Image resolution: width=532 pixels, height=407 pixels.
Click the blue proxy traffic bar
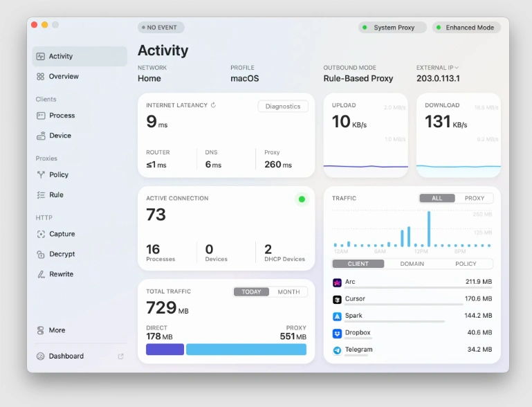tap(246, 350)
